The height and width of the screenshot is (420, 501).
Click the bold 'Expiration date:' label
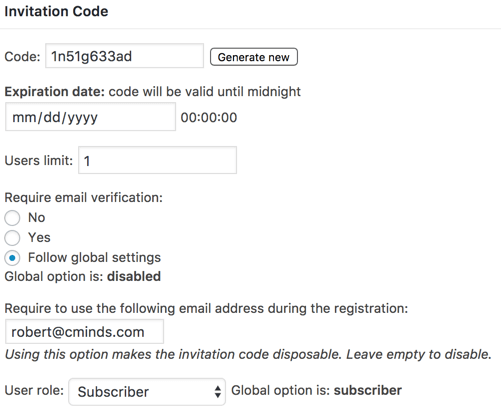tap(55, 91)
